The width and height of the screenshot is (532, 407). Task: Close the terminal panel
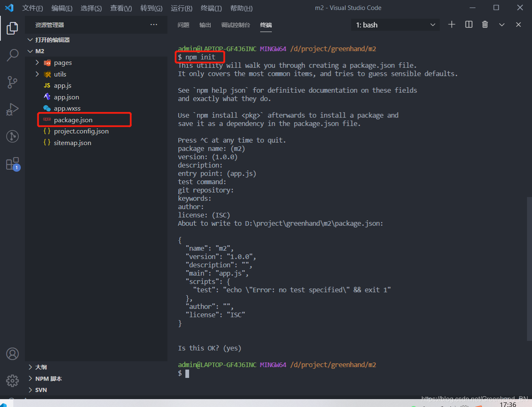[518, 25]
